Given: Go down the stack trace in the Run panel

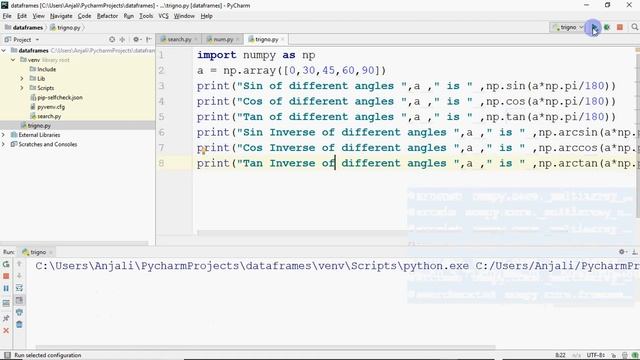Looking at the screenshot, I should [x=19, y=276].
